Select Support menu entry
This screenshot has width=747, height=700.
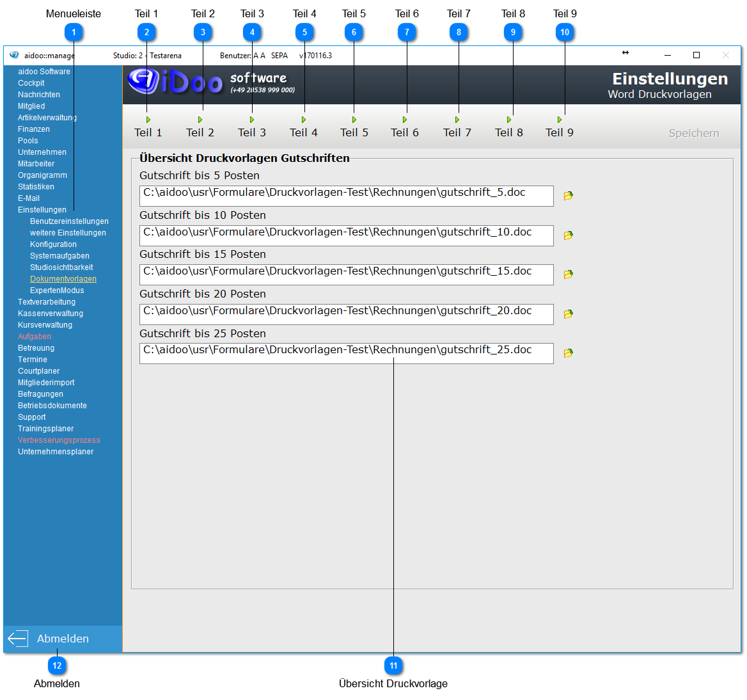(32, 417)
